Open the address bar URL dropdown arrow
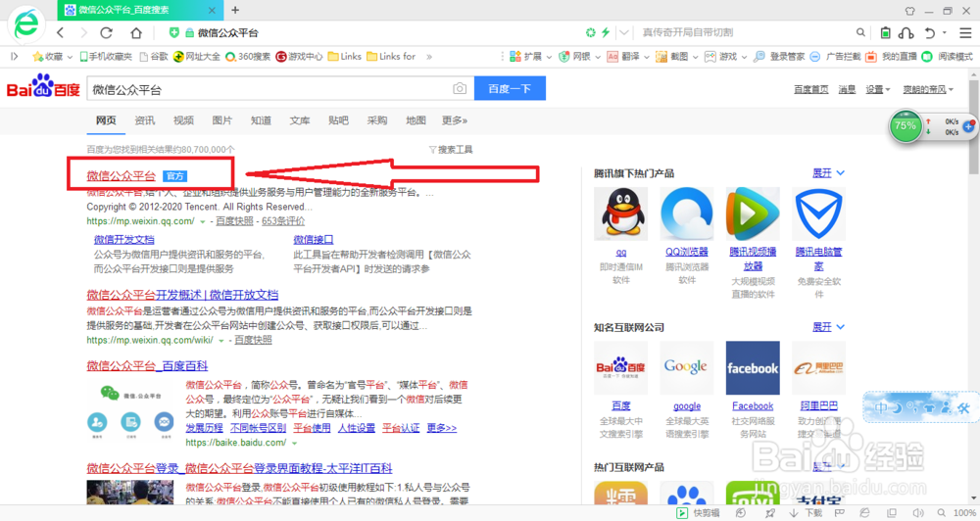The image size is (980, 521). coord(623,32)
